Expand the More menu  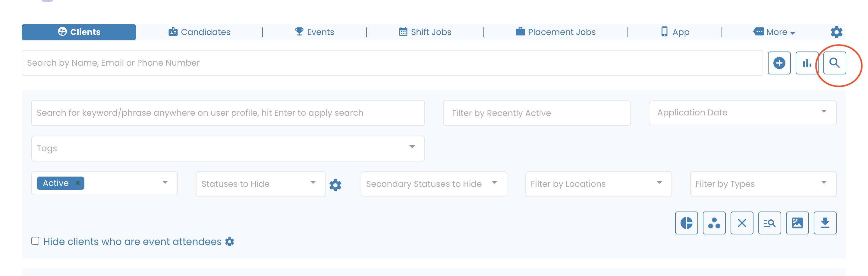[x=774, y=32]
